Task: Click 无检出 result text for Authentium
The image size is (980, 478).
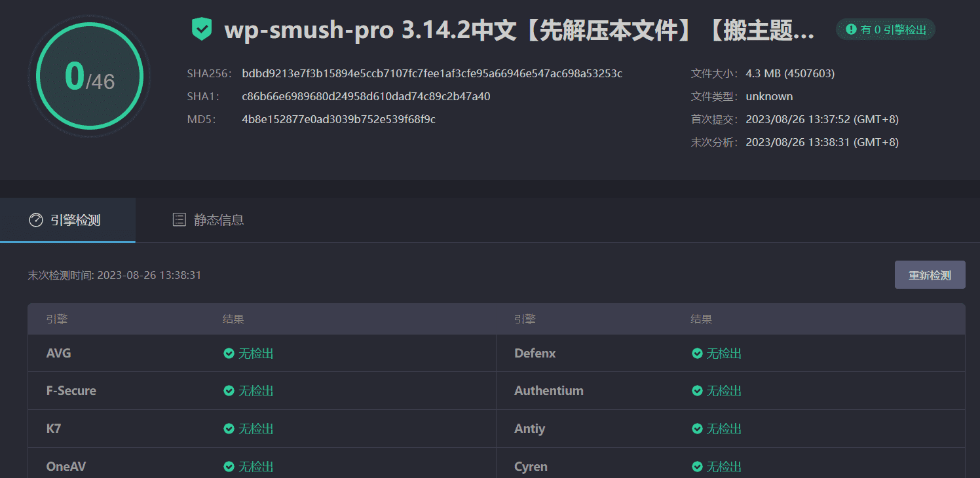Action: 724,391
